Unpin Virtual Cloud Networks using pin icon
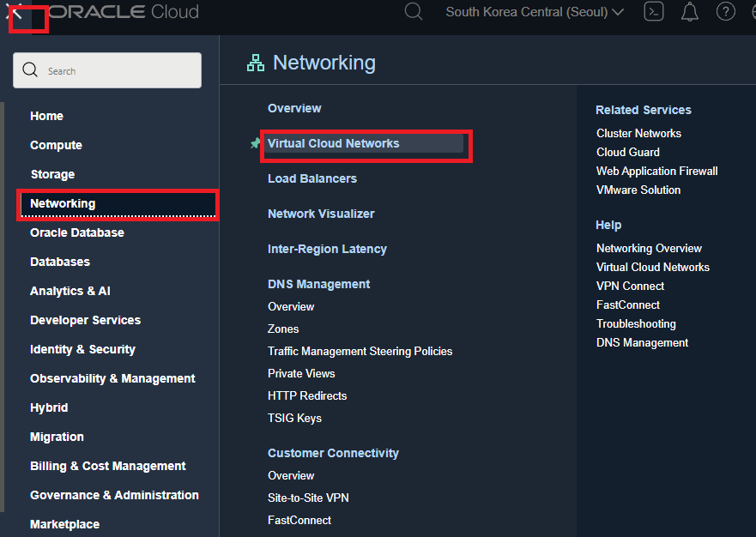The height and width of the screenshot is (537, 756). (x=255, y=143)
